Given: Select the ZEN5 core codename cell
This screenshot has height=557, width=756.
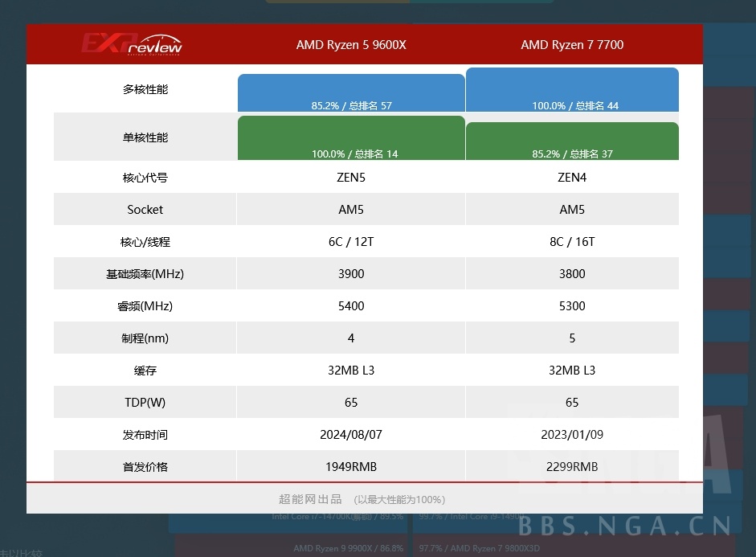Looking at the screenshot, I should coord(351,177).
